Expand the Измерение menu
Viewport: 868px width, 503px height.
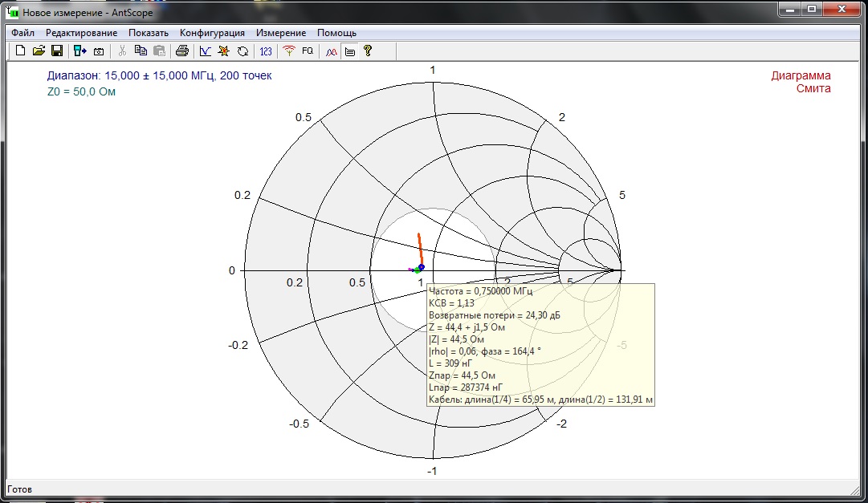tap(281, 33)
